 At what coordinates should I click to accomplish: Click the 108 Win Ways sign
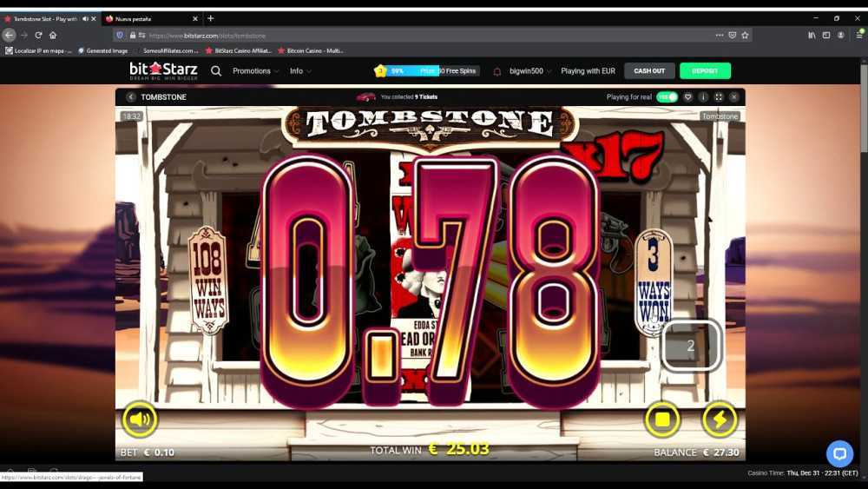tap(208, 281)
